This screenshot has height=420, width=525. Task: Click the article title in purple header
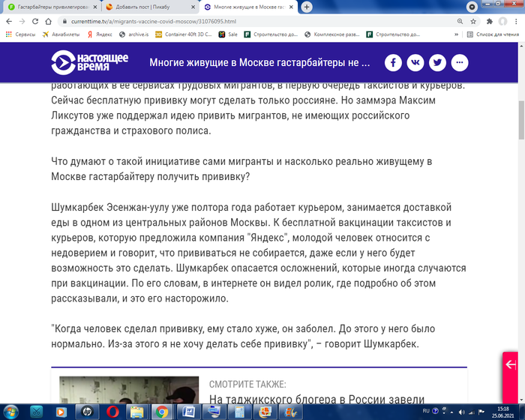[x=259, y=63]
